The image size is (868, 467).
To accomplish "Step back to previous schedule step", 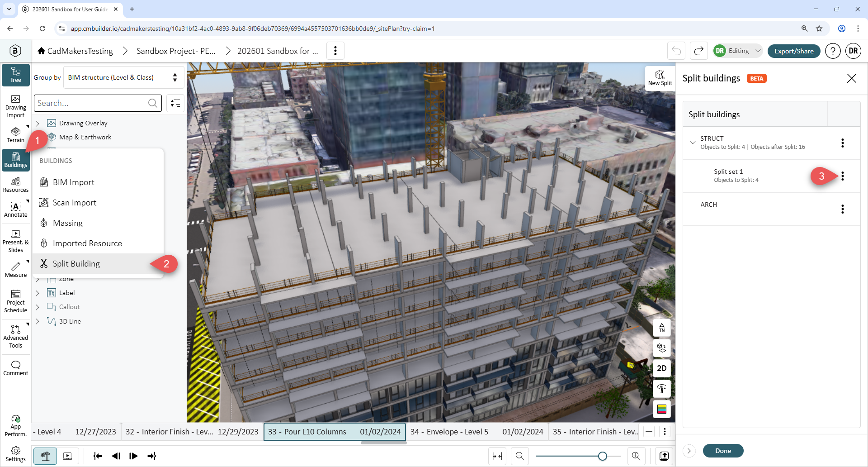I will click(x=116, y=456).
